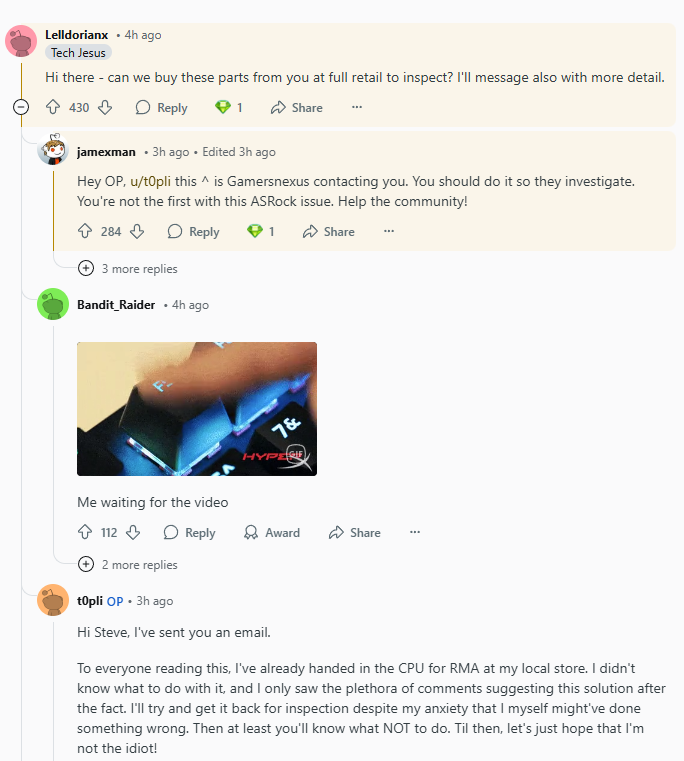Open Lelldorianx's user profile name
The width and height of the screenshot is (684, 761).
click(x=77, y=35)
